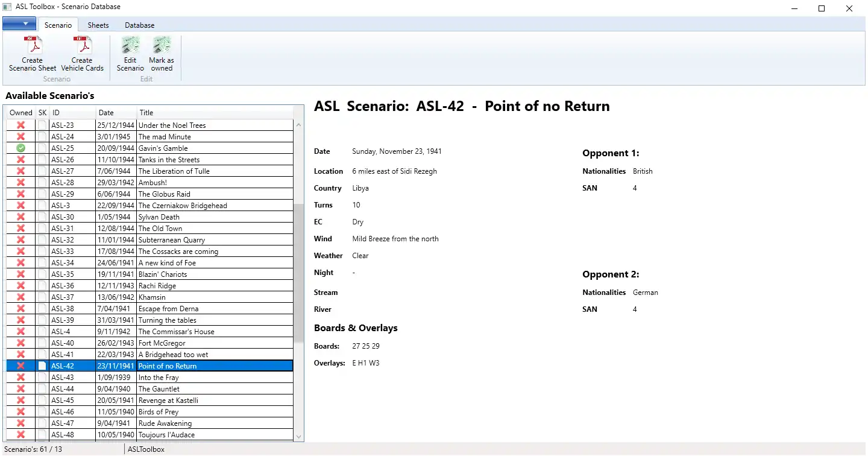Click the Create Scenario Sheet PDF icon
Viewport: 868px width, 456px height.
33,46
